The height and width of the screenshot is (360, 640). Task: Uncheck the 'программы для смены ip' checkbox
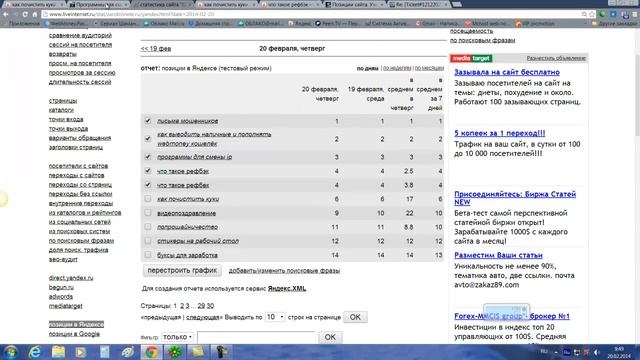[x=148, y=156]
